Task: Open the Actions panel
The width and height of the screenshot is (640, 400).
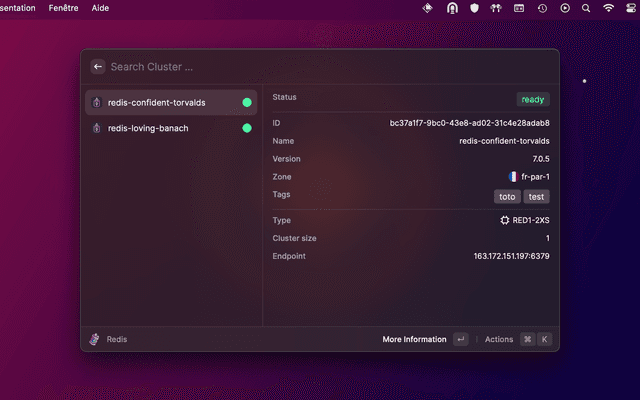Action: 499,339
